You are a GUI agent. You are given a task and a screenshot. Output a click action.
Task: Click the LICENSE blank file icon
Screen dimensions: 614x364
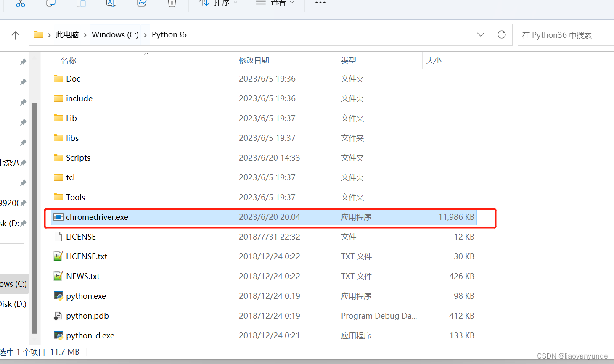click(x=58, y=237)
